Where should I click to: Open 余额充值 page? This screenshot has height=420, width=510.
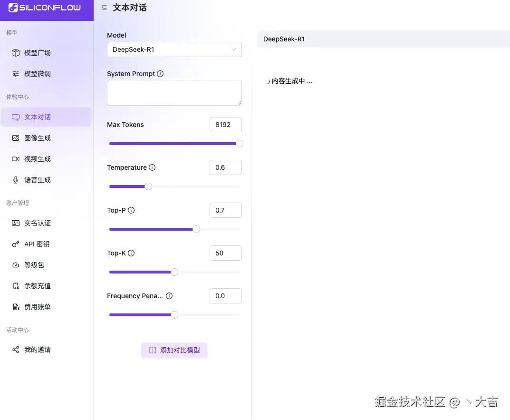[x=46, y=286]
